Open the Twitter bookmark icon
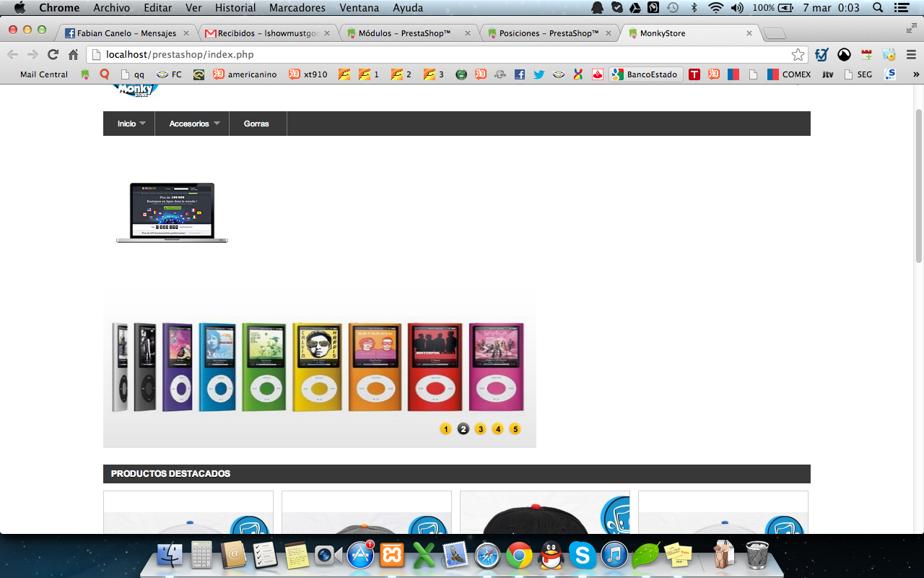Viewport: 924px width, 578px height. [x=539, y=74]
